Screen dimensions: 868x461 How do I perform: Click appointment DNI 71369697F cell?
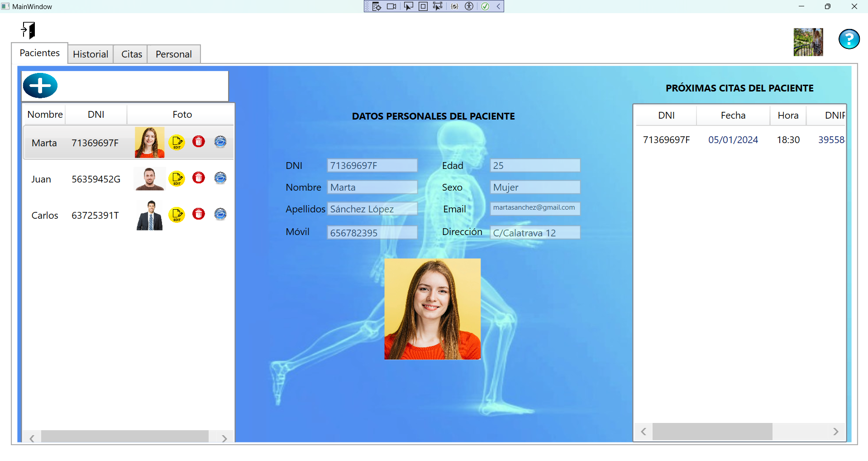pyautogui.click(x=666, y=140)
